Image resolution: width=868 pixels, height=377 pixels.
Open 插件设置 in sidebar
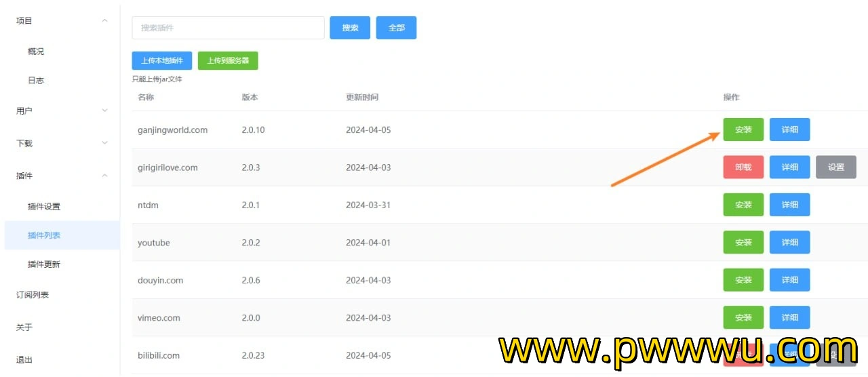pos(44,207)
